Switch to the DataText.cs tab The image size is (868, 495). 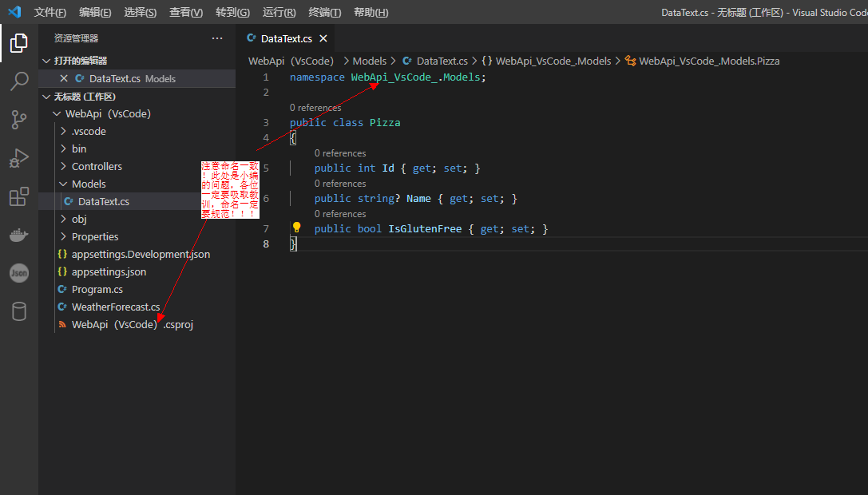click(285, 38)
